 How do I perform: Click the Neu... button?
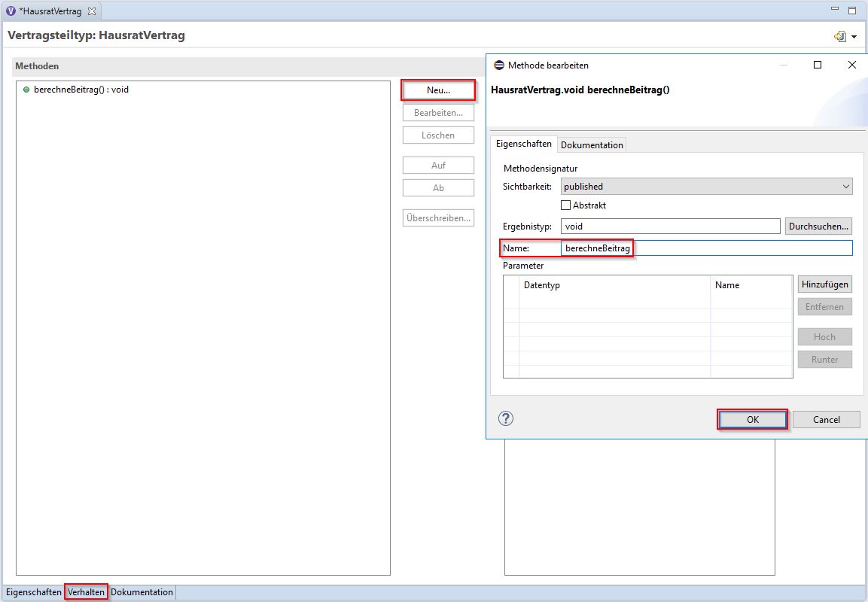tap(438, 90)
